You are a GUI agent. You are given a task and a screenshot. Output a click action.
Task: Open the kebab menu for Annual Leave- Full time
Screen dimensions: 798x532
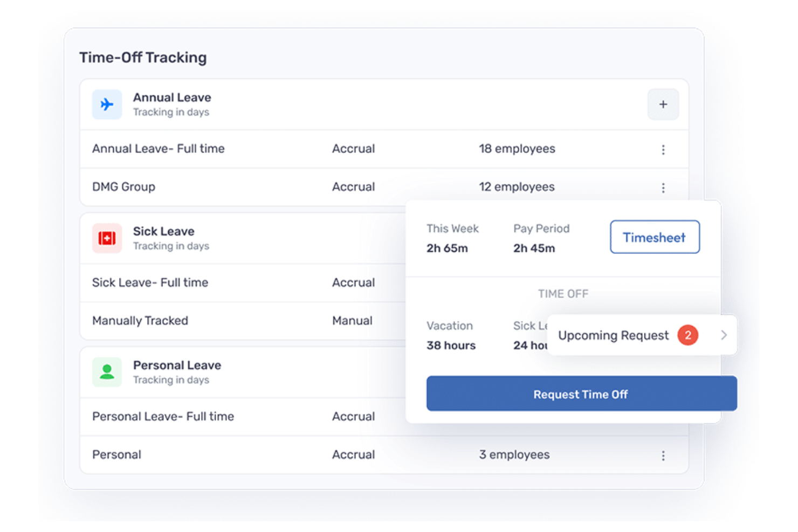[x=663, y=149]
